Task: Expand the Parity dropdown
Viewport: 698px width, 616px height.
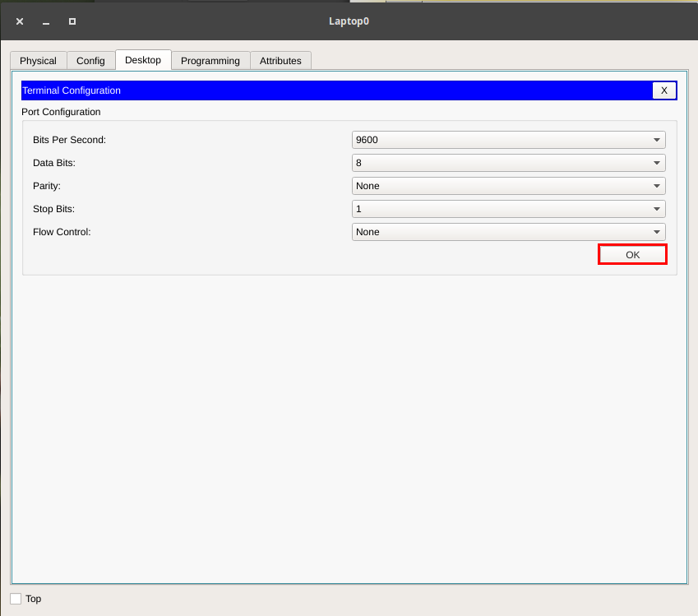Action: click(x=508, y=186)
